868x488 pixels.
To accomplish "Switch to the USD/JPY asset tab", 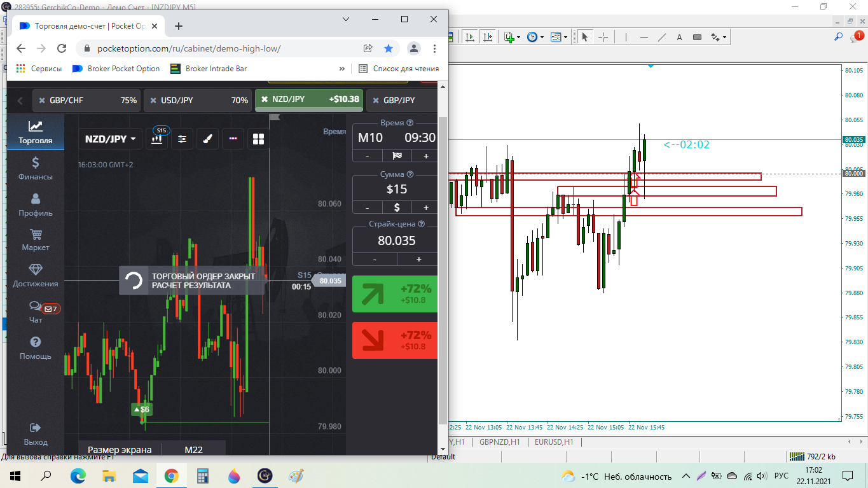I will point(197,100).
